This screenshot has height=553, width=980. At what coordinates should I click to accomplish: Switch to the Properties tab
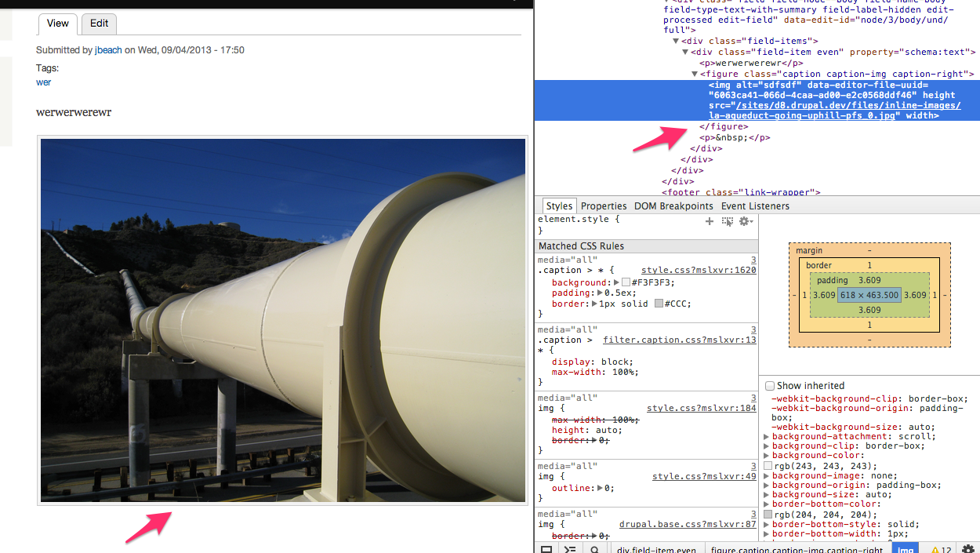(604, 206)
